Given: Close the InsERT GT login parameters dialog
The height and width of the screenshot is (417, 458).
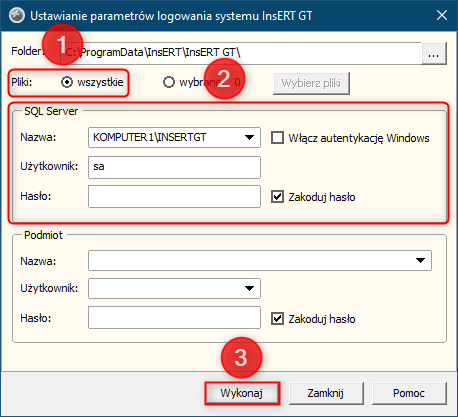Looking at the screenshot, I should pos(442,15).
